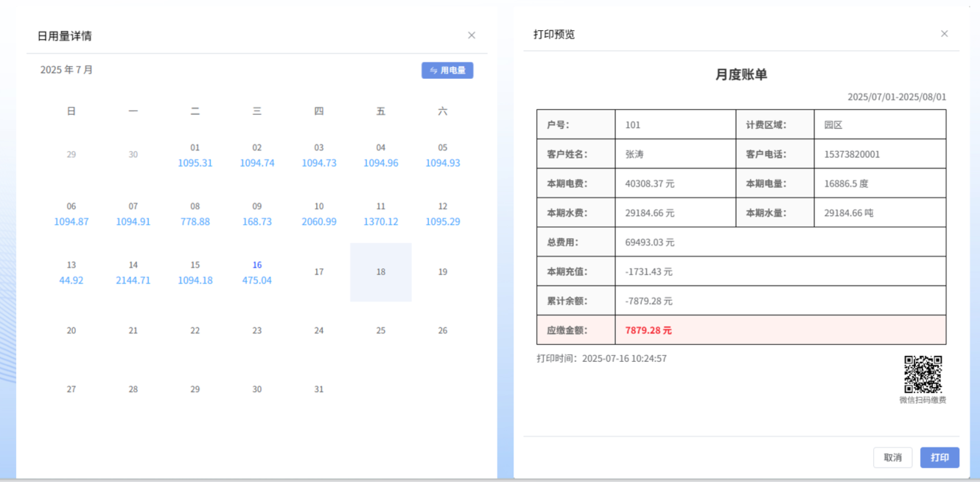
Task: Select day 20 in the calendar
Action: [x=71, y=331]
